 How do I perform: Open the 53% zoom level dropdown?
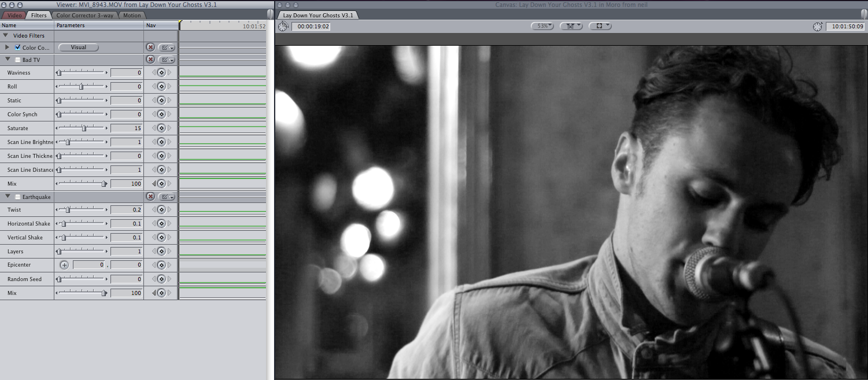click(542, 26)
